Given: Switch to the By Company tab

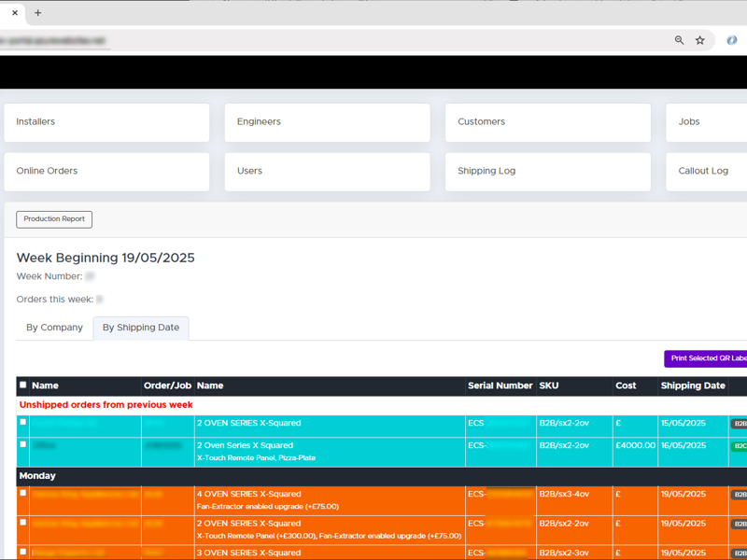Looking at the screenshot, I should coord(53,328).
